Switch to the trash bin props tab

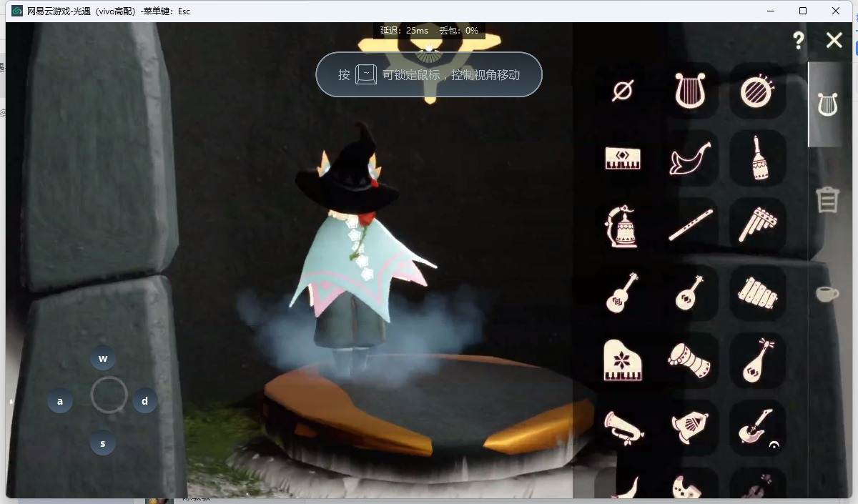(x=827, y=199)
